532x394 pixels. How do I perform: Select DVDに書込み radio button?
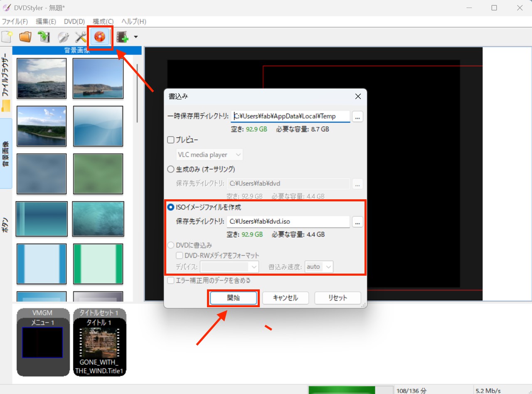coord(170,245)
